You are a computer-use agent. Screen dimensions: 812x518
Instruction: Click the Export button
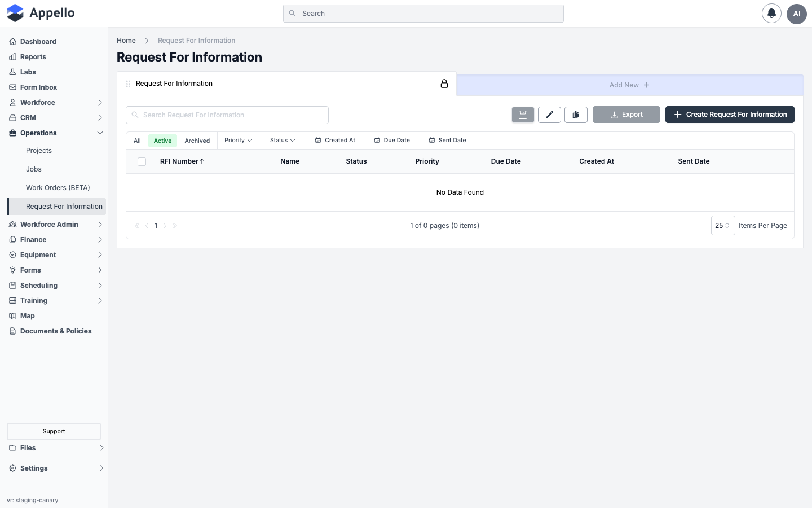[x=626, y=115]
